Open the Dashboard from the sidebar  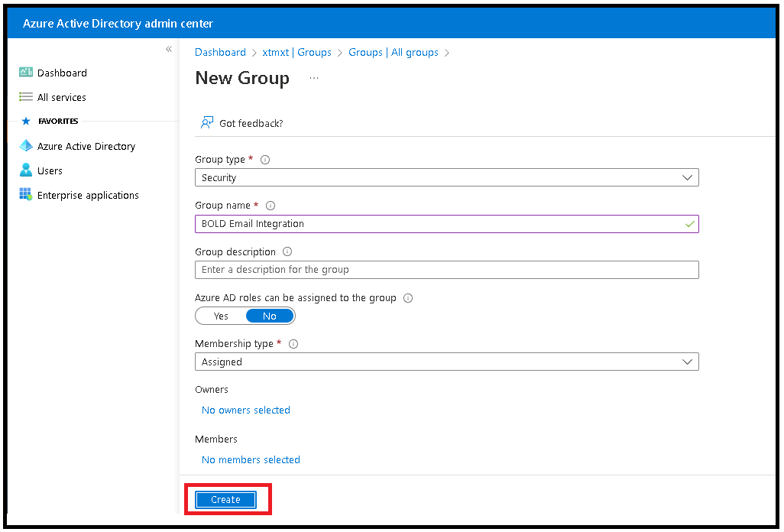[x=60, y=73]
